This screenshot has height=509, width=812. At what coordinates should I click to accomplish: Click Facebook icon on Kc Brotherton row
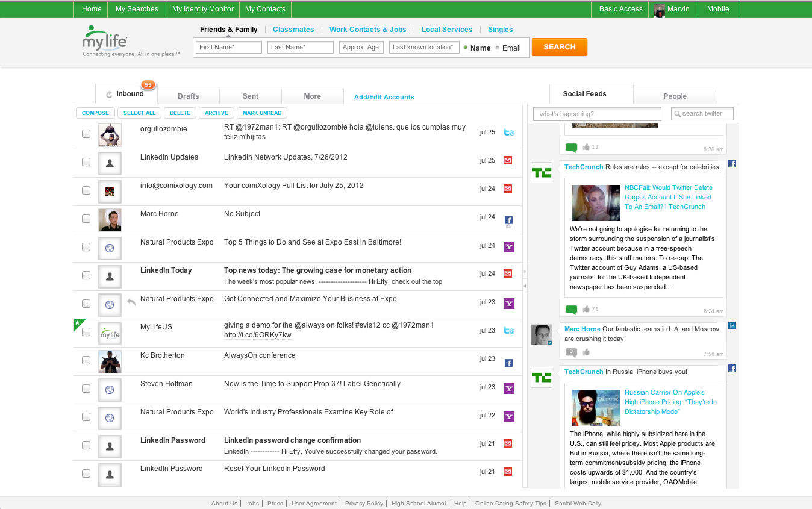(508, 363)
